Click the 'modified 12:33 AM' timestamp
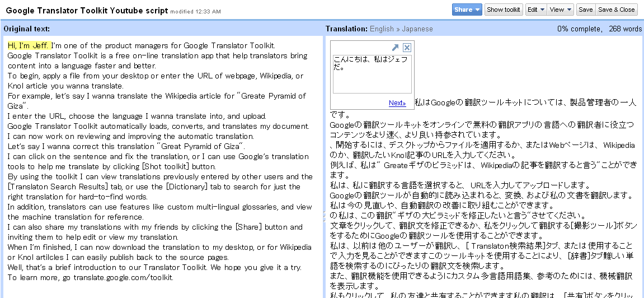 [195, 12]
